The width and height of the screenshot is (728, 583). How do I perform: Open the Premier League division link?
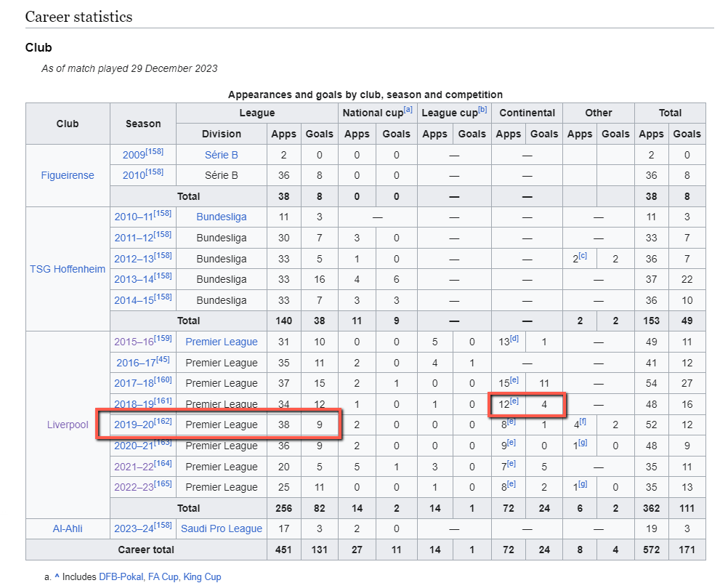tap(222, 342)
